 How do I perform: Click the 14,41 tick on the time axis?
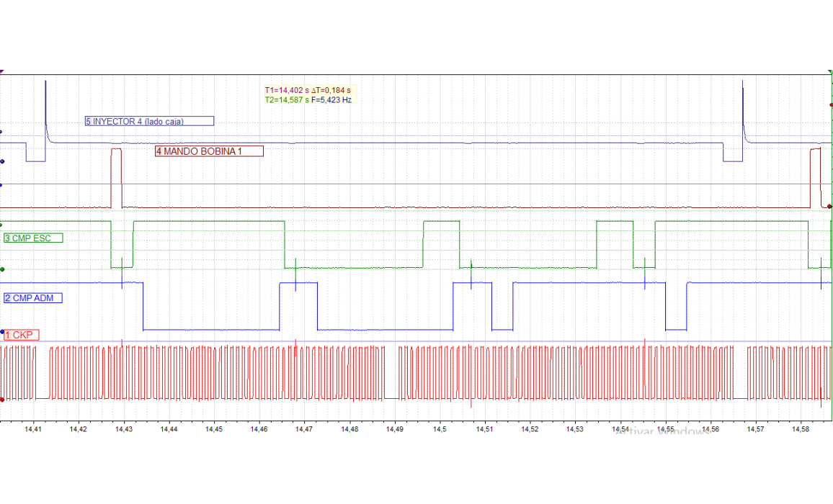33,429
